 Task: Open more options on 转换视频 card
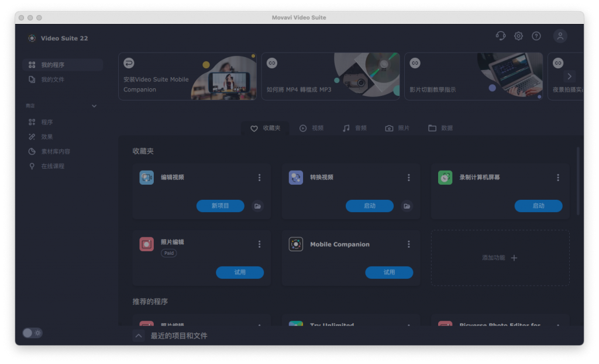point(409,178)
